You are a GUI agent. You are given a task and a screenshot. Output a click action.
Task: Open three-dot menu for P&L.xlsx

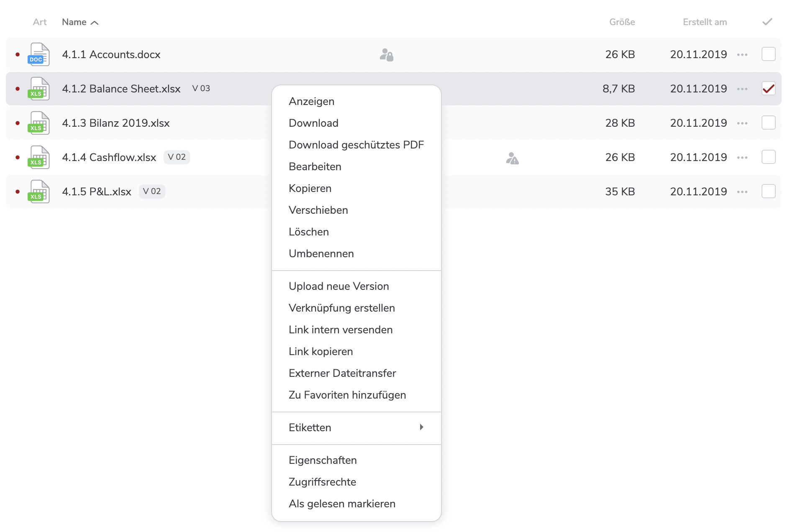point(742,192)
